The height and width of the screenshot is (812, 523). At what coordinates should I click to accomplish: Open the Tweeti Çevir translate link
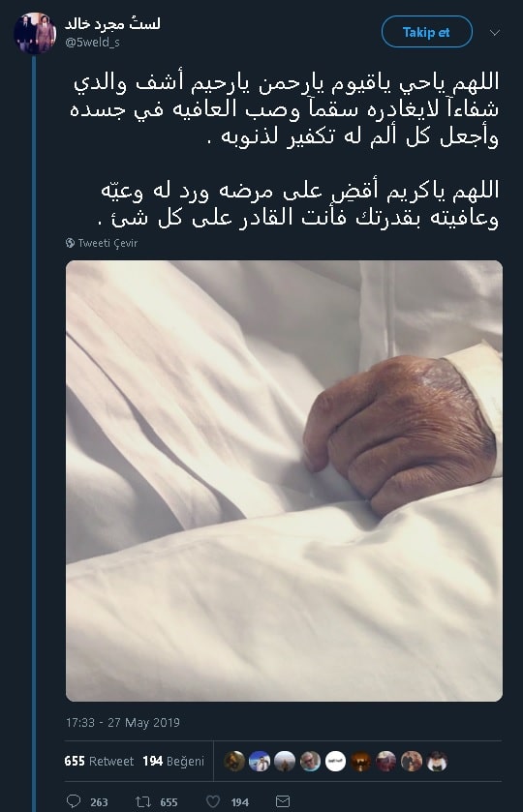pos(108,243)
